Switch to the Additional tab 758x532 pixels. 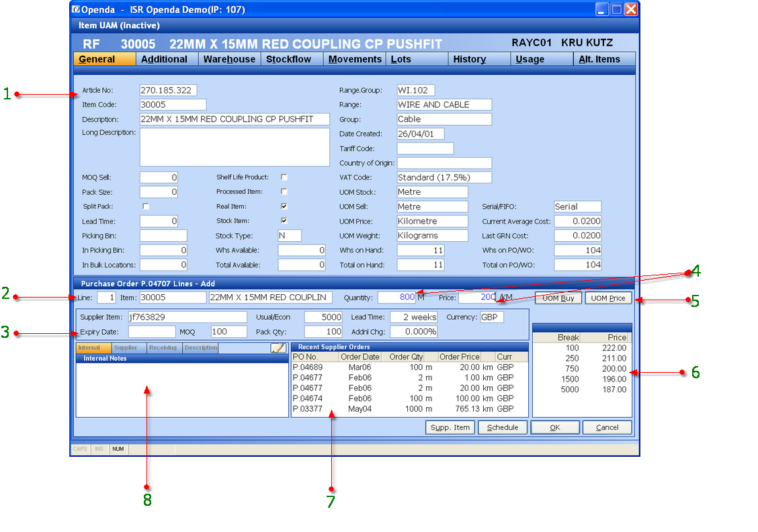pyautogui.click(x=167, y=59)
